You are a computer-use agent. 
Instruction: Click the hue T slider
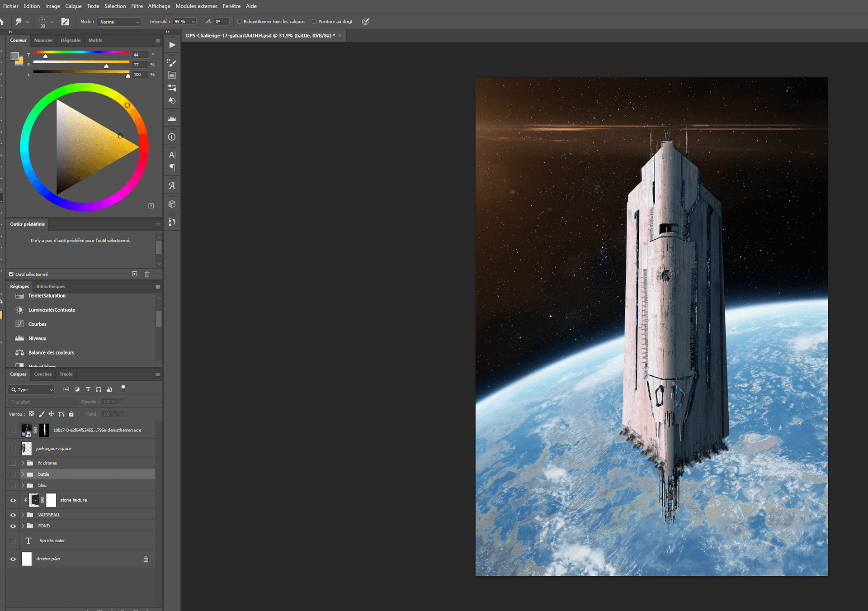click(81, 53)
